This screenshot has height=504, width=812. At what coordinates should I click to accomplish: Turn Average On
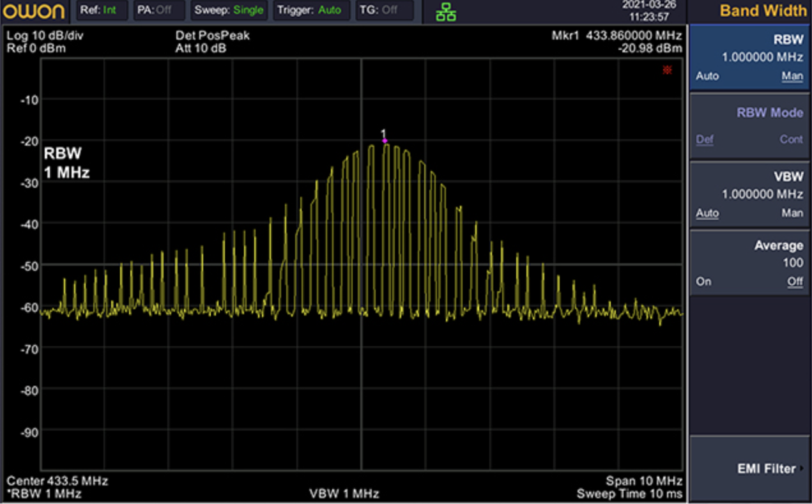[x=703, y=282]
